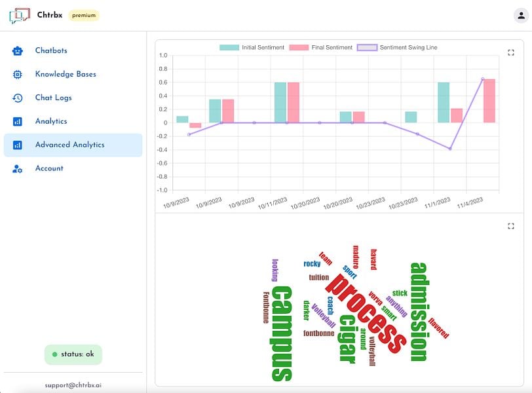This screenshot has width=532, height=393.
Task: Click the status: ok badge
Action: pyautogui.click(x=73, y=355)
